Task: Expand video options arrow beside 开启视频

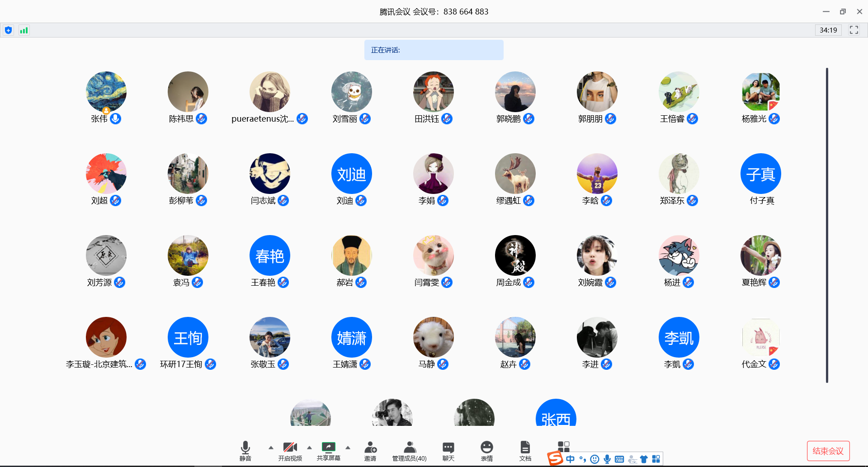Action: coord(309,448)
